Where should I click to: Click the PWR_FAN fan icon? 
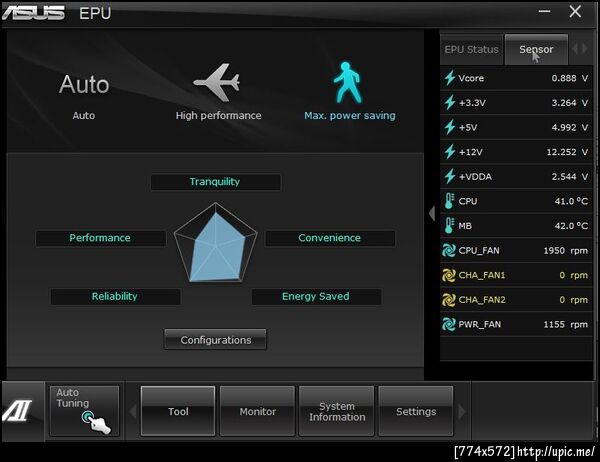(449, 324)
